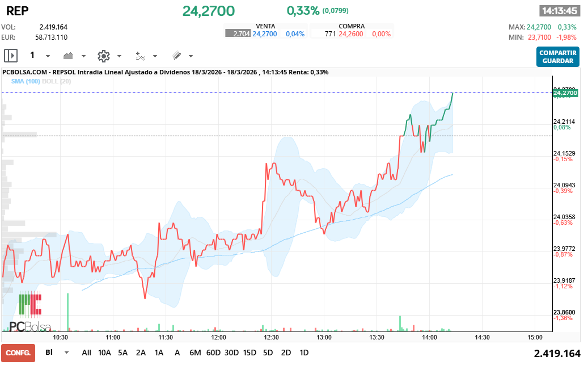Image resolution: width=588 pixels, height=365 pixels.
Task: Click the current price 24,2700 label
Action: [x=208, y=11]
